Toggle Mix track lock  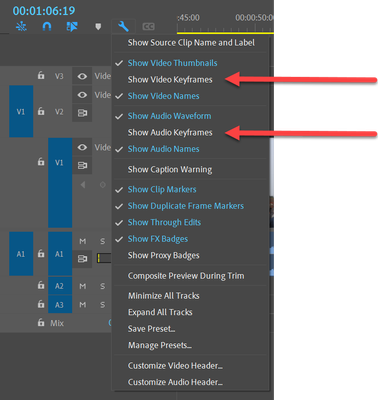[x=41, y=323]
